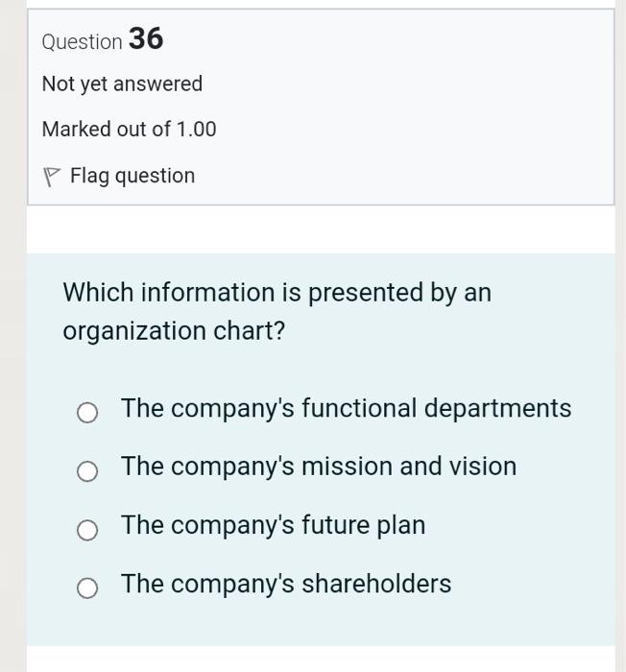Image resolution: width=626 pixels, height=672 pixels.
Task: Click "The company's future plan" answer label
Action: 273,525
